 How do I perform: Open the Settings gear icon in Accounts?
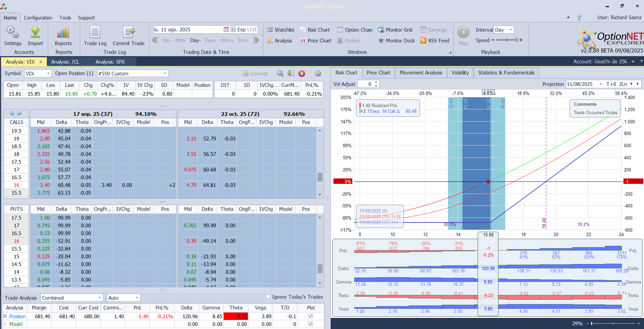[x=13, y=32]
